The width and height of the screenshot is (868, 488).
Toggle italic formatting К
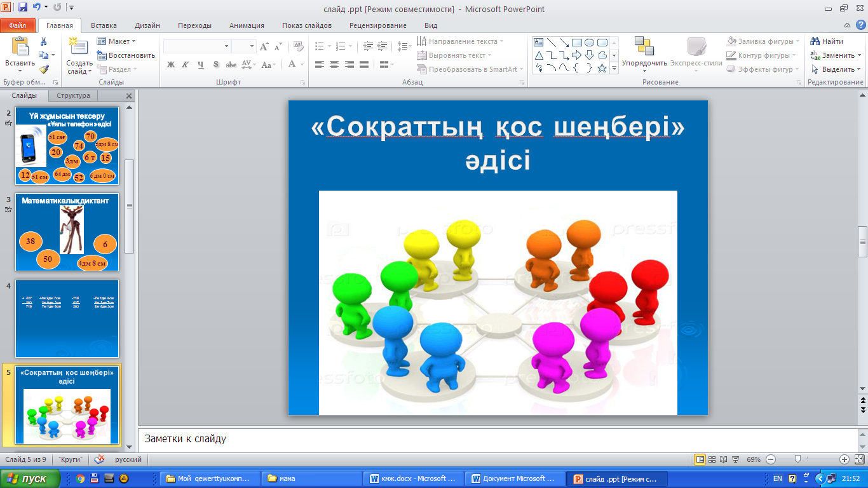(x=186, y=65)
